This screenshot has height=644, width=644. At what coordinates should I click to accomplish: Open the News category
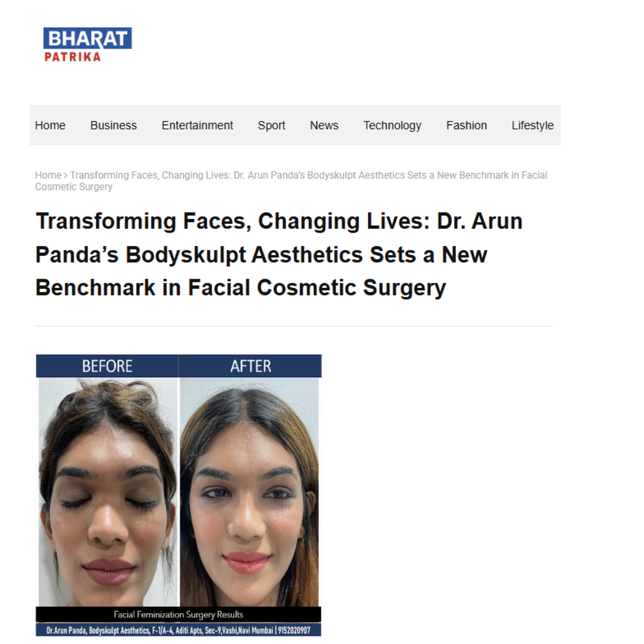[324, 125]
